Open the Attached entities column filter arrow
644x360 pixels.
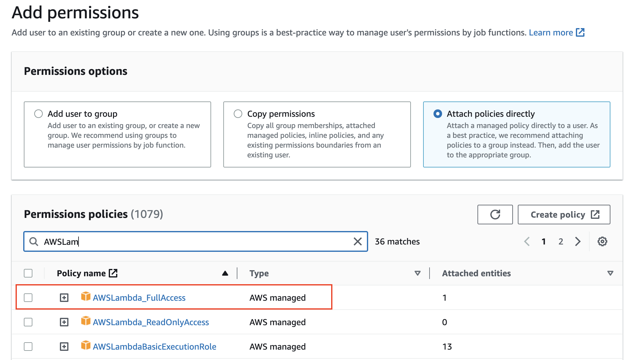tap(610, 273)
